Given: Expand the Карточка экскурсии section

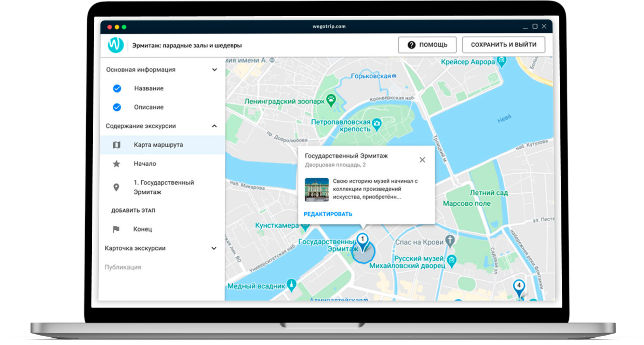Looking at the screenshot, I should 214,248.
